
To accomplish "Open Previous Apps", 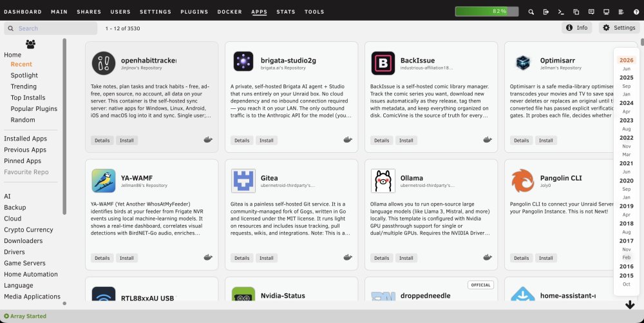I will [x=25, y=150].
